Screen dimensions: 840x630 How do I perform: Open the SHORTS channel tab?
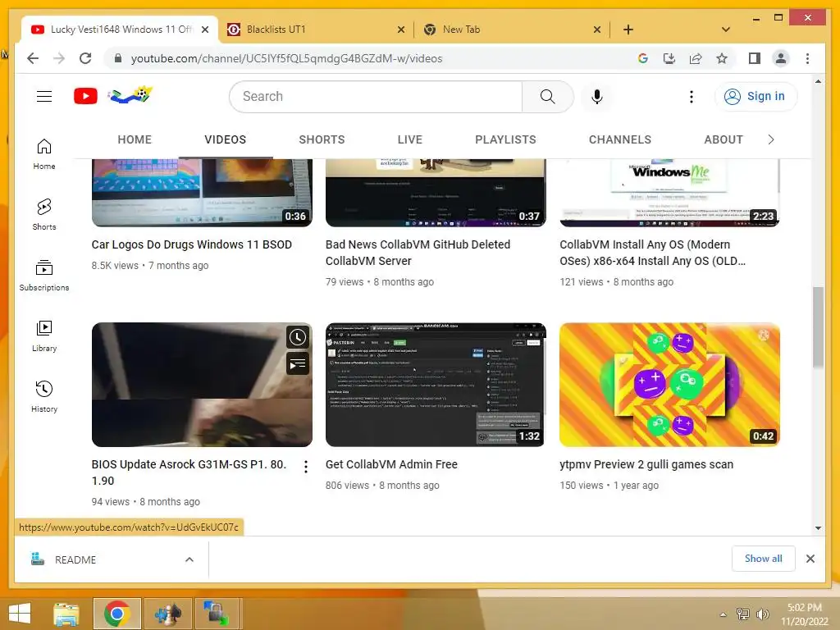tap(322, 139)
